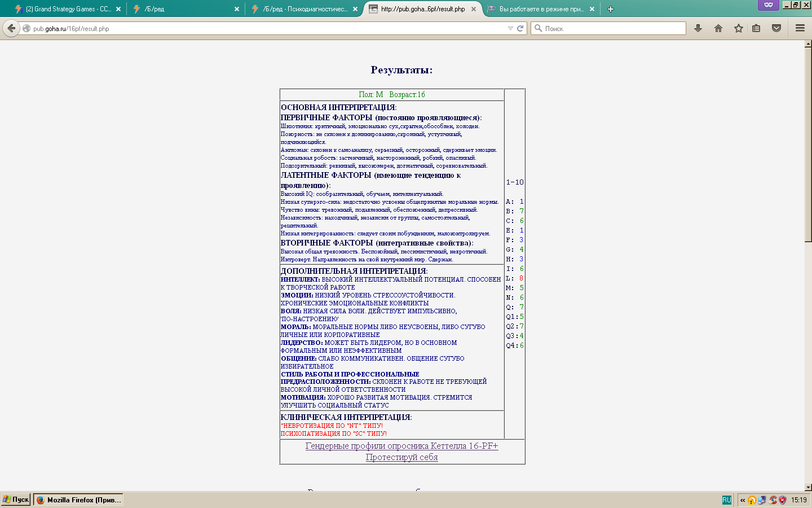
Task: Go back using the browser Back arrow
Action: click(11, 28)
